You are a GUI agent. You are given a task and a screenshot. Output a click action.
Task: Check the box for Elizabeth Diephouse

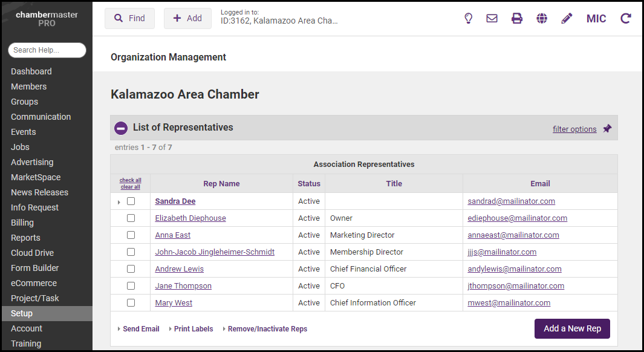[131, 218]
